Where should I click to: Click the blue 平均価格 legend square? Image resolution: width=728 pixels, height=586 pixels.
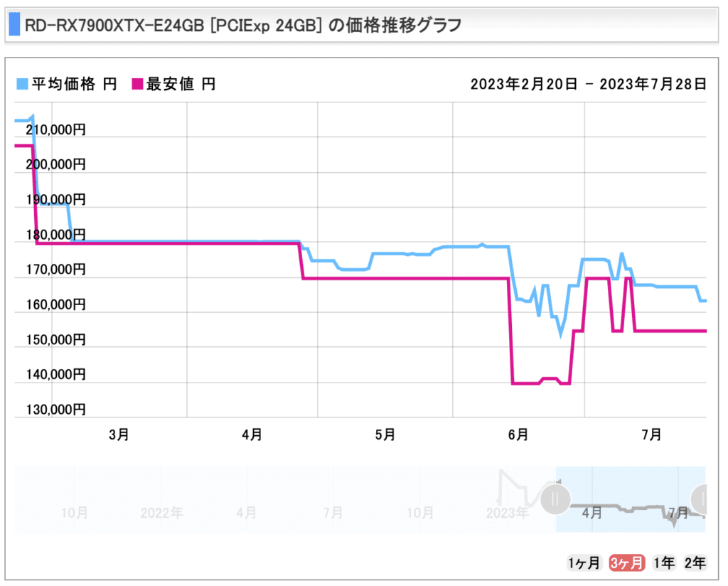tap(21, 85)
